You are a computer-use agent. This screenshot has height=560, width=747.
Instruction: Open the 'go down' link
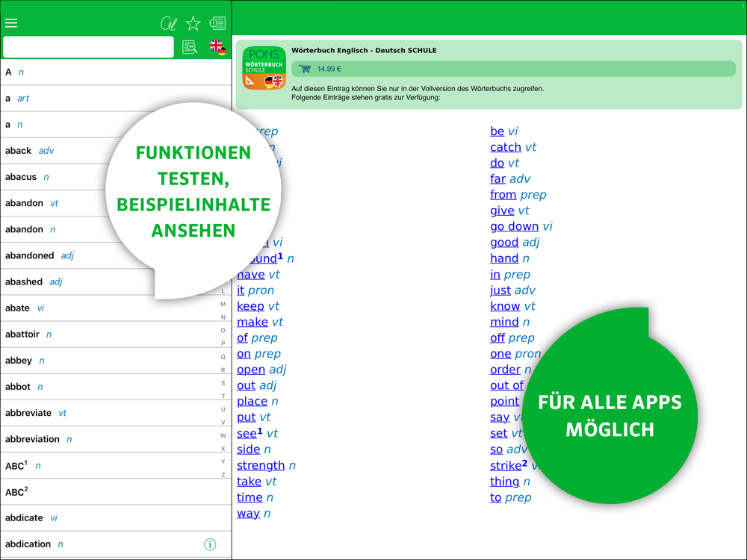(515, 226)
